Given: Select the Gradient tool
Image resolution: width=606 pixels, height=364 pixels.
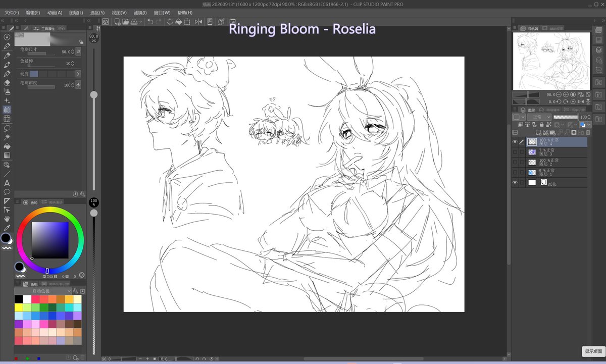Looking at the screenshot, I should (x=7, y=156).
